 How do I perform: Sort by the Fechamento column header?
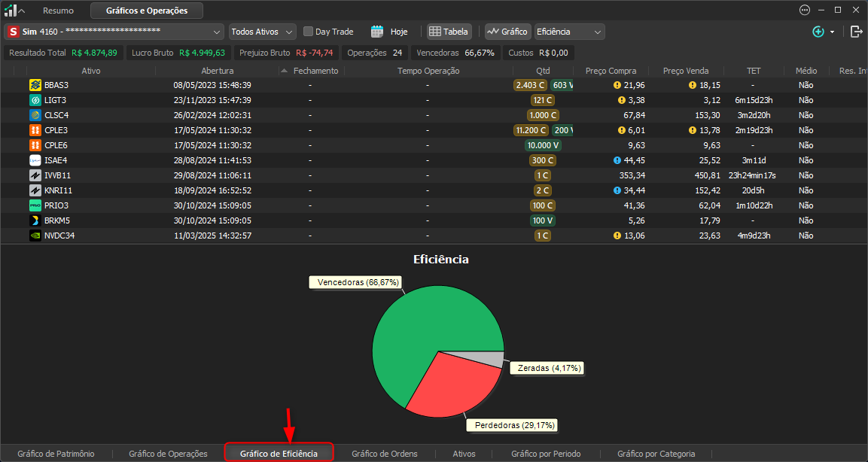(x=315, y=71)
